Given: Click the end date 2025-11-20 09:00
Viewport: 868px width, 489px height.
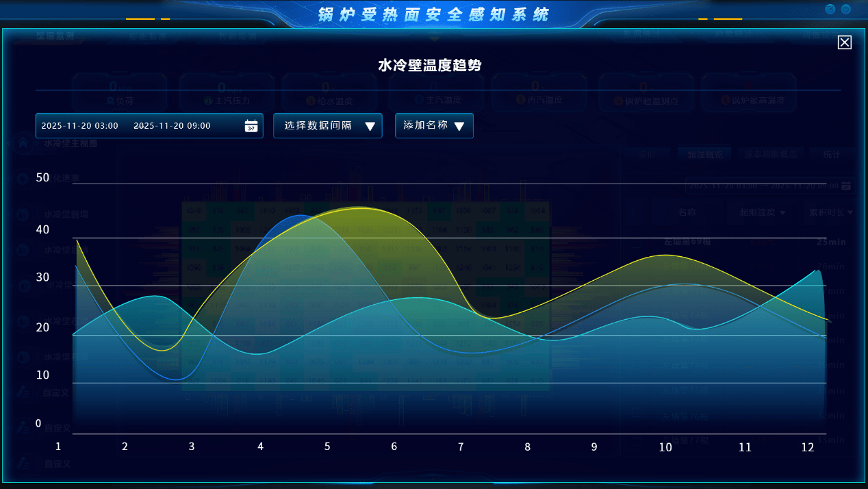Looking at the screenshot, I should (172, 126).
